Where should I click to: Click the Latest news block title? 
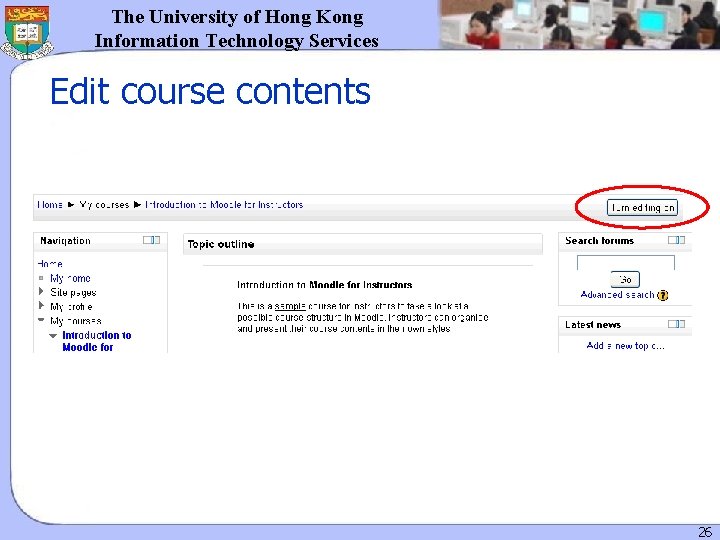coord(593,325)
